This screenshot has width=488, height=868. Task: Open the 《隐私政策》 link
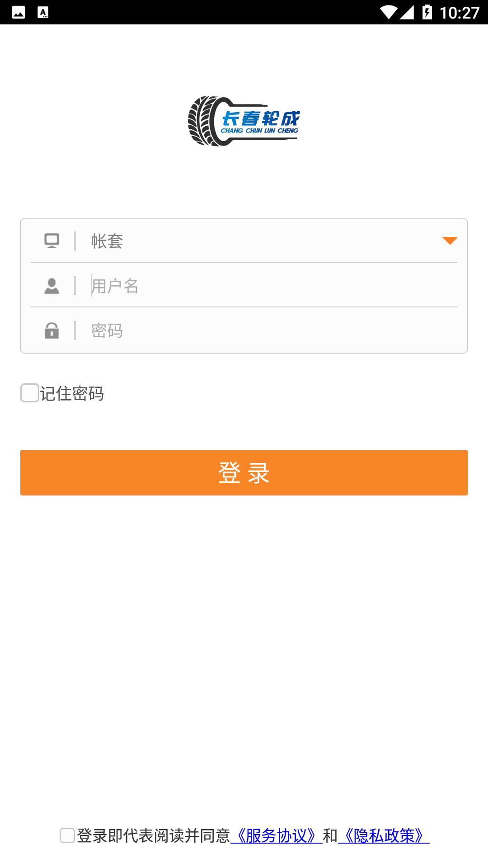point(384,836)
